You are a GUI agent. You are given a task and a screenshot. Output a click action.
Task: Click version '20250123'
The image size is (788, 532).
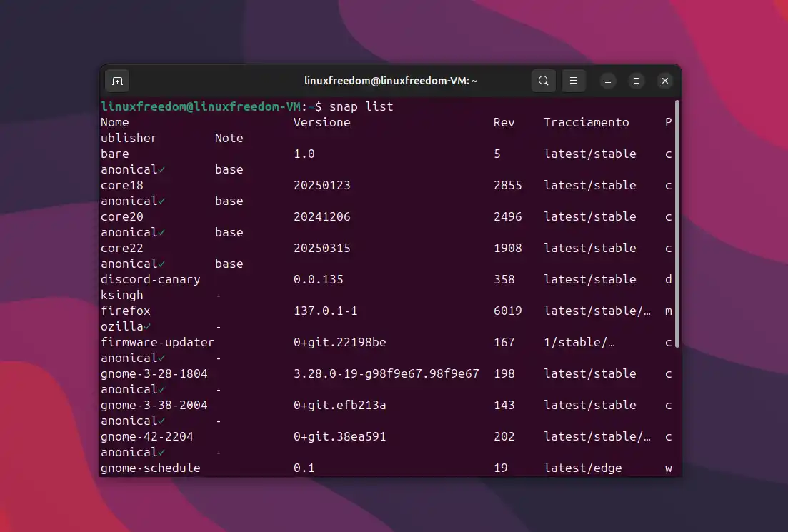click(x=321, y=185)
